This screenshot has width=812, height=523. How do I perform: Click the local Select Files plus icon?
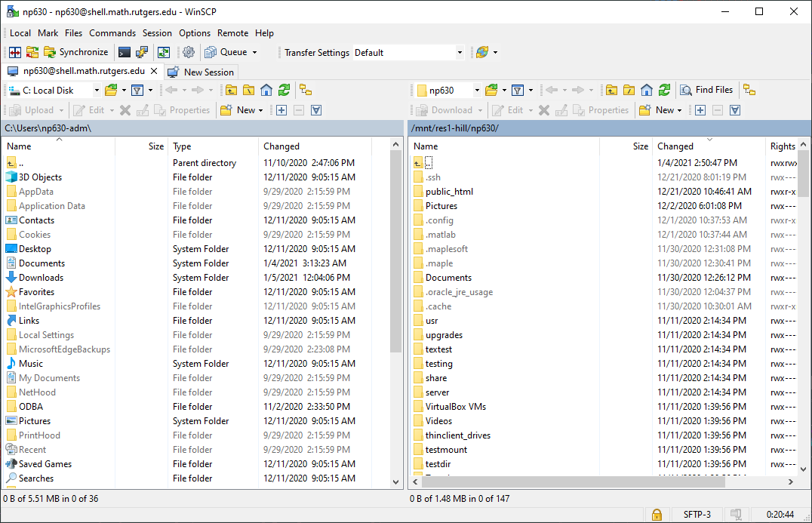[281, 110]
